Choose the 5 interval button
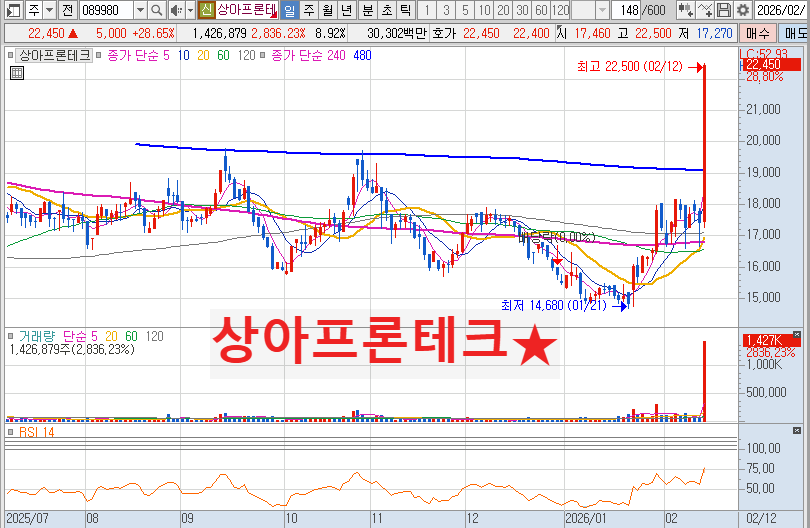 coord(465,10)
